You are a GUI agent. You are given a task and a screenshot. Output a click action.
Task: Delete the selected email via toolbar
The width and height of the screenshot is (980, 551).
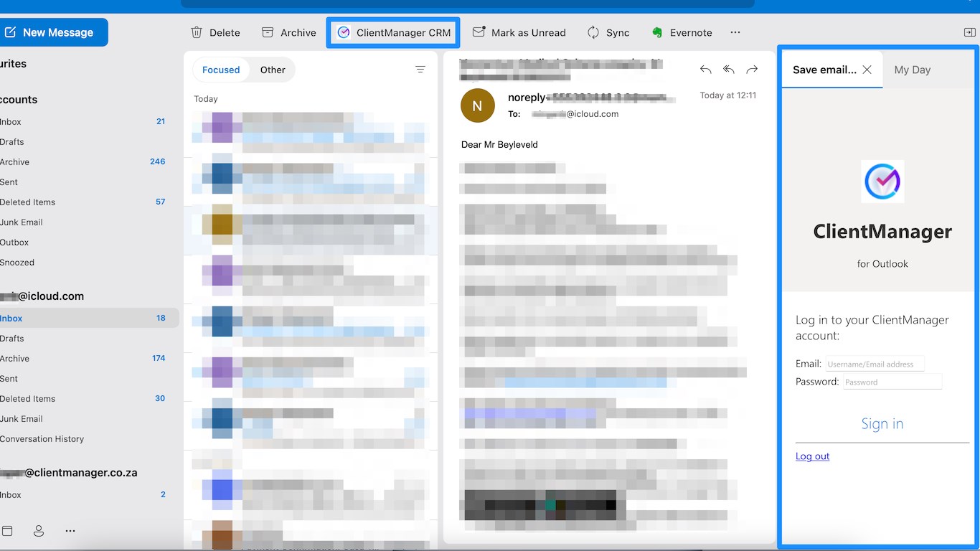pos(215,32)
